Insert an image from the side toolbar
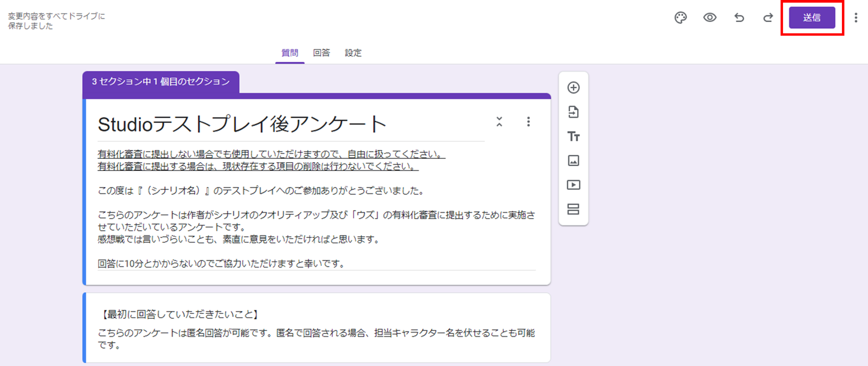The width and height of the screenshot is (868, 366). coord(573,161)
